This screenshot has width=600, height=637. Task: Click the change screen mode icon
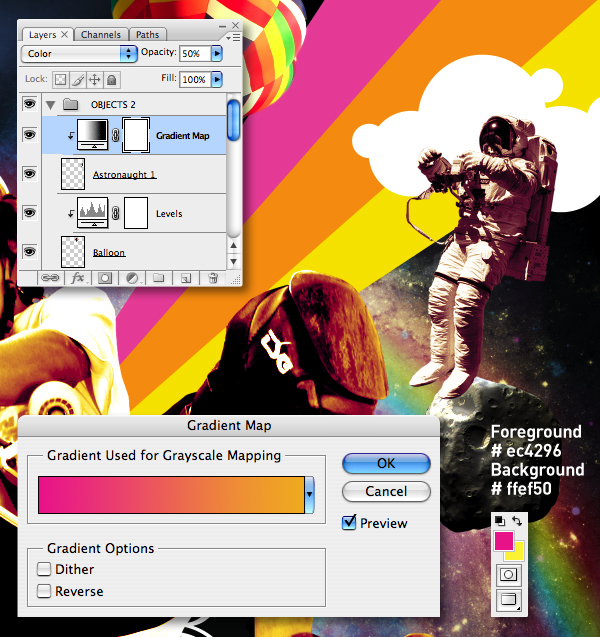(509, 600)
